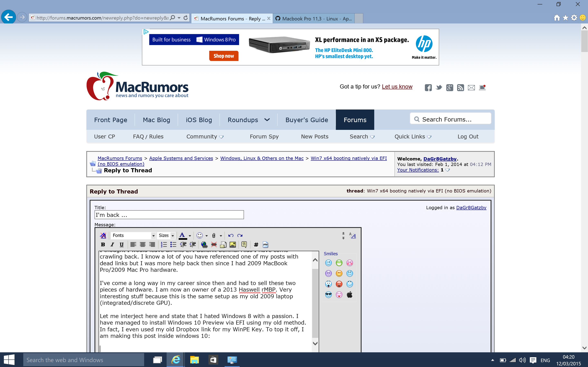This screenshot has height=367, width=588.
Task: Toggle bold formatting
Action: pyautogui.click(x=103, y=245)
